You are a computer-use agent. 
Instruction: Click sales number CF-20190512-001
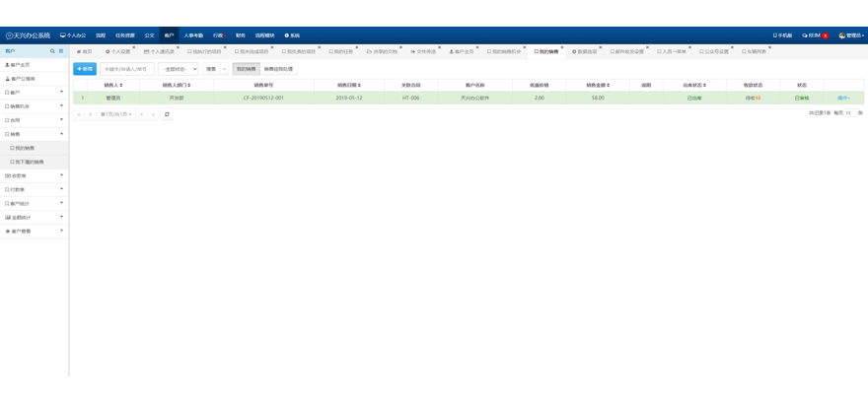click(x=263, y=98)
